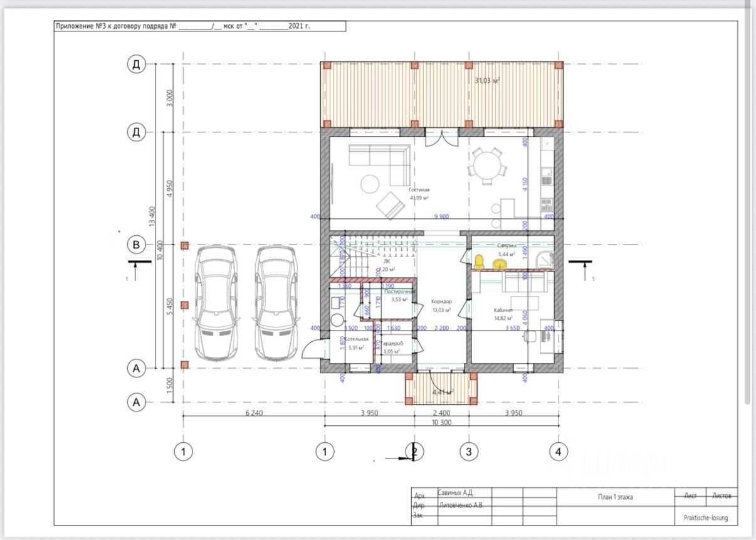Select the boiler room area '5,91 м²'
The image size is (756, 540).
point(356,347)
